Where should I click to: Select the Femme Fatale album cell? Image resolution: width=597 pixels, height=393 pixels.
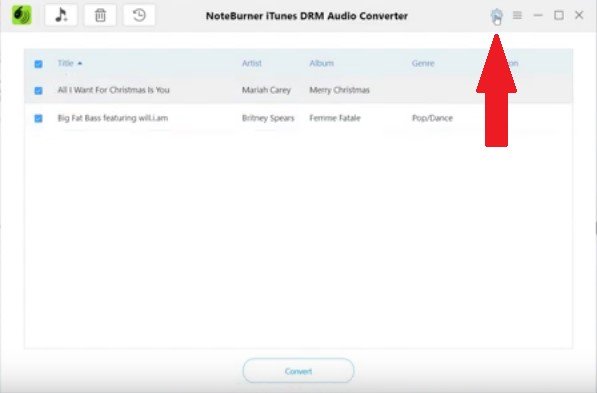click(335, 118)
